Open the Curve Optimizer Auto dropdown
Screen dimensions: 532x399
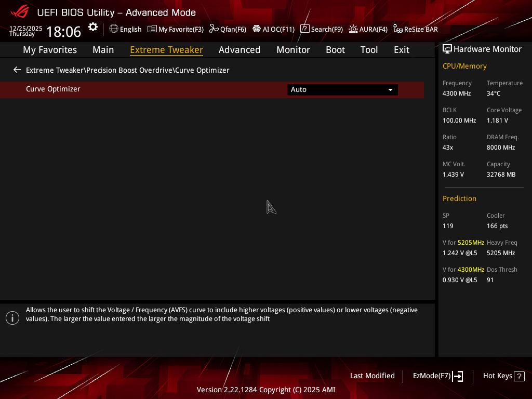tap(343, 89)
